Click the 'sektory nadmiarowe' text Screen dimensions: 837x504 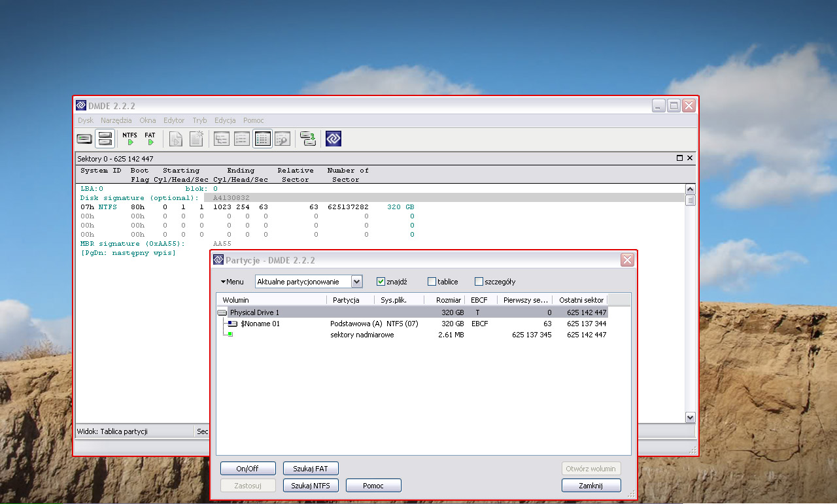click(x=362, y=335)
